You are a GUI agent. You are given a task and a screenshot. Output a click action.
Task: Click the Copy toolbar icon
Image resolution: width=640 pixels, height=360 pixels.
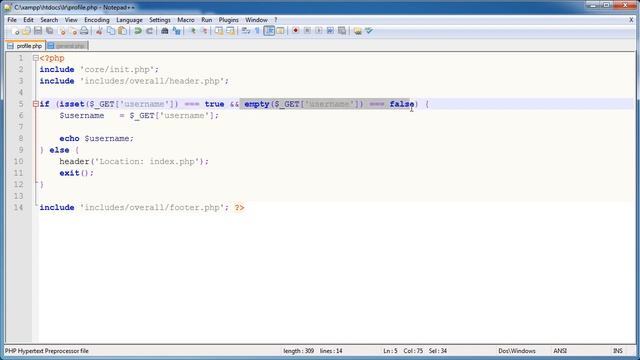tap(111, 31)
